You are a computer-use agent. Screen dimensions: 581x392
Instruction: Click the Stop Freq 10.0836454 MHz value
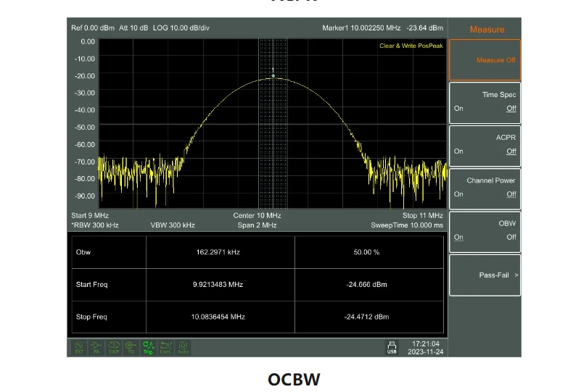pos(218,317)
